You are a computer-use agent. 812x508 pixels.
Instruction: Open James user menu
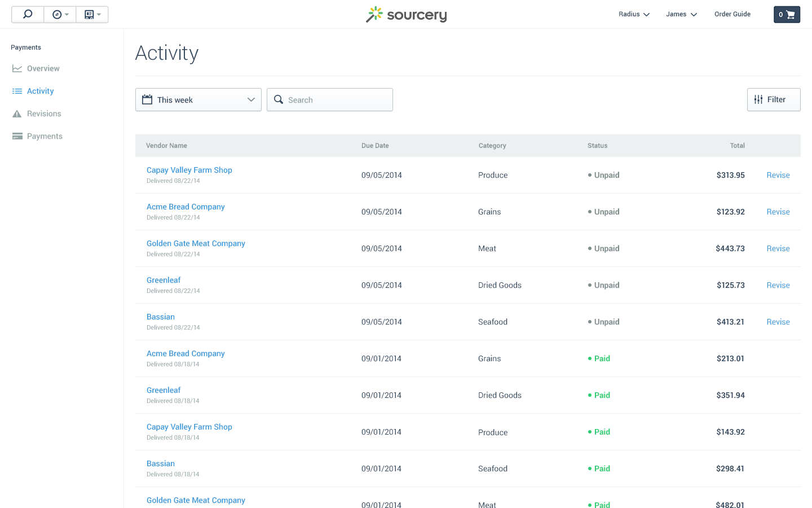[x=681, y=14]
